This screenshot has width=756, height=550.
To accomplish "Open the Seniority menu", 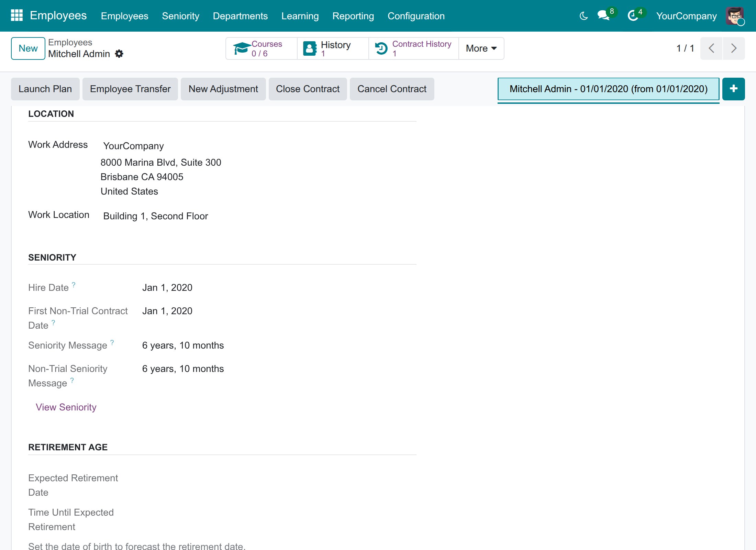I will (180, 16).
